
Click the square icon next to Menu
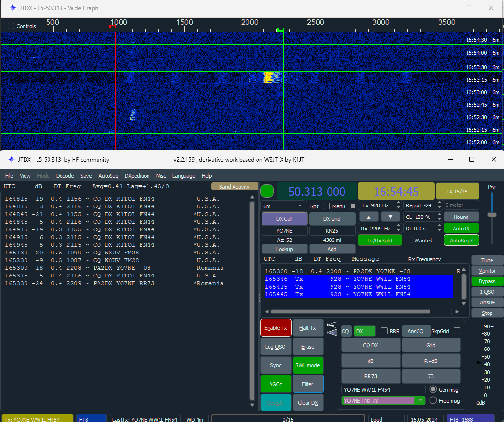[x=353, y=206]
